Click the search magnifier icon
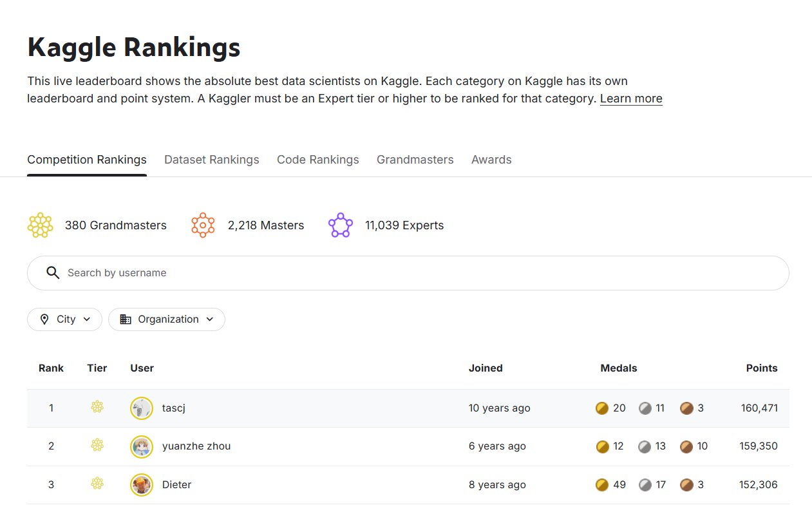 [x=53, y=272]
